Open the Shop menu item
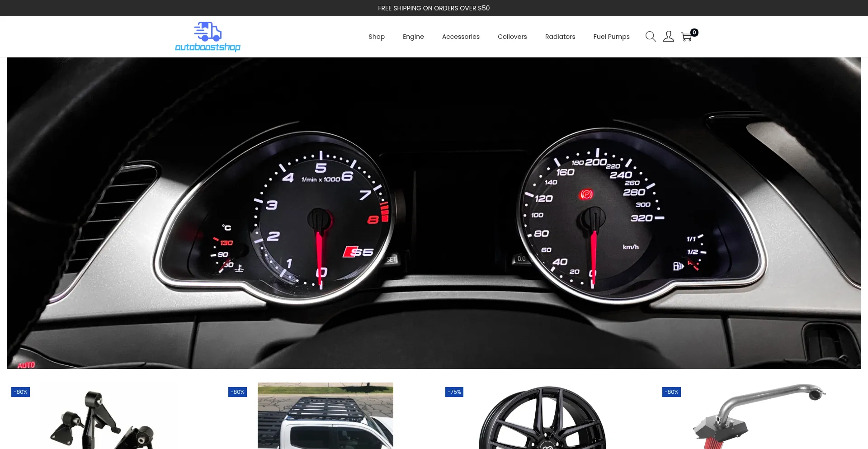 (x=376, y=37)
